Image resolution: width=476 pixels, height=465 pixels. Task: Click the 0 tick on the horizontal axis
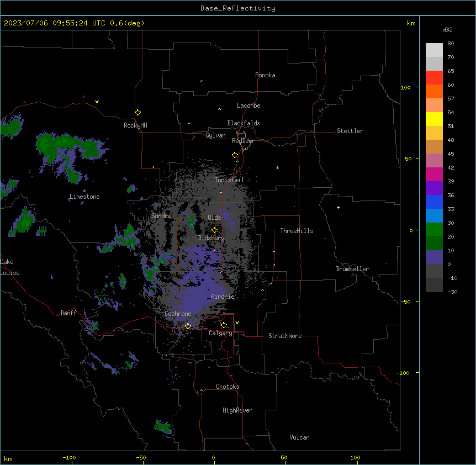(x=213, y=457)
